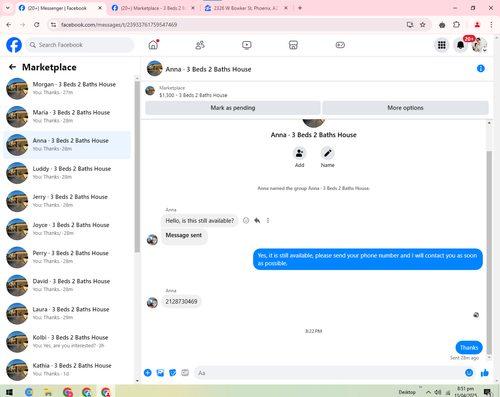The width and height of the screenshot is (500, 397).
Task: Open Luddy - 3 Beds 2 Baths House chat
Action: (67, 173)
